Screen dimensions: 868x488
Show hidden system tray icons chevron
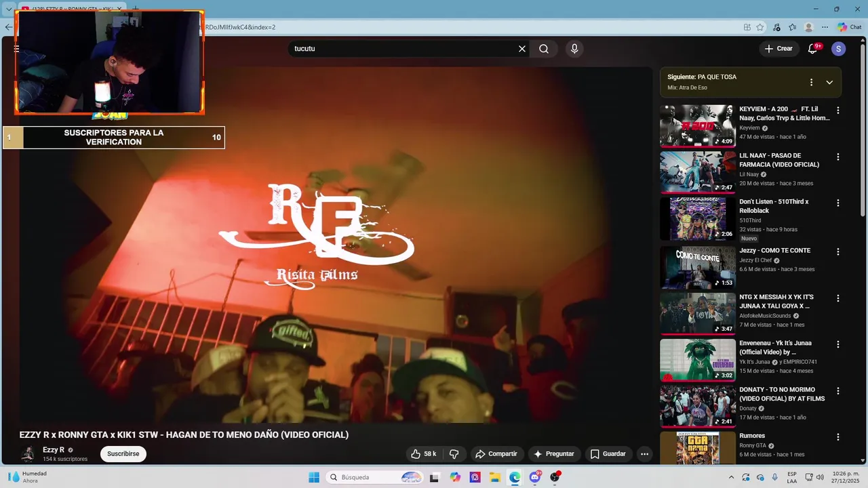click(x=731, y=477)
